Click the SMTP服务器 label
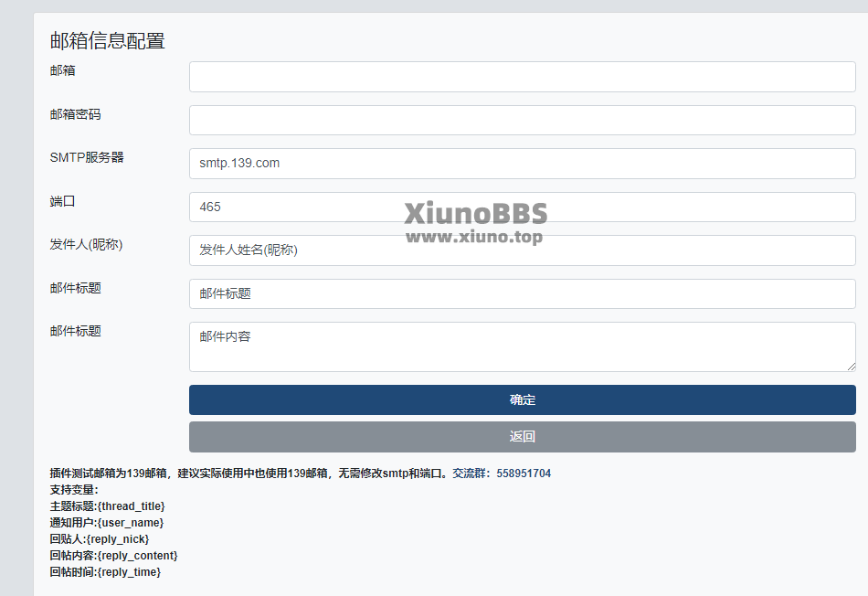Viewport: 868px width, 596px height. pyautogui.click(x=87, y=157)
